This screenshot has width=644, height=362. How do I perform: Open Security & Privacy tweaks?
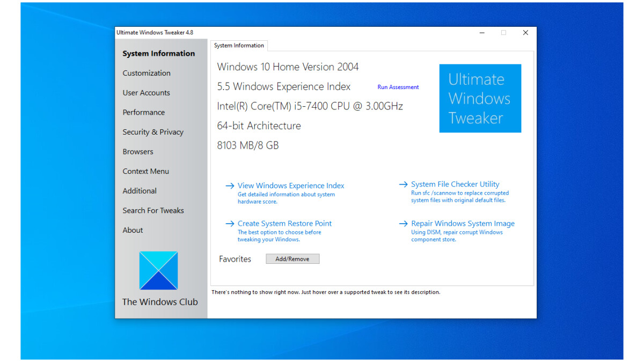153,132
